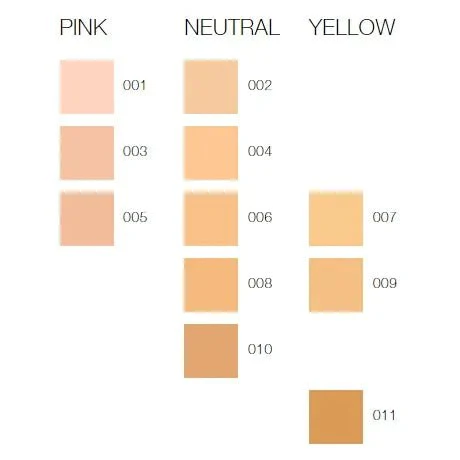Choose the neutral shade 002 swatch
Screen dimensions: 460x460
pyautogui.click(x=211, y=87)
